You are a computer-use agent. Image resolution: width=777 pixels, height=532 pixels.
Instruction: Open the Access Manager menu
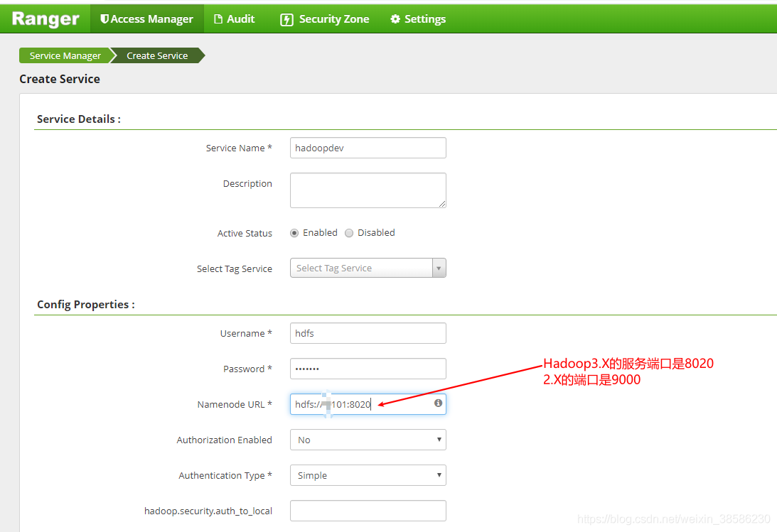[x=146, y=18]
